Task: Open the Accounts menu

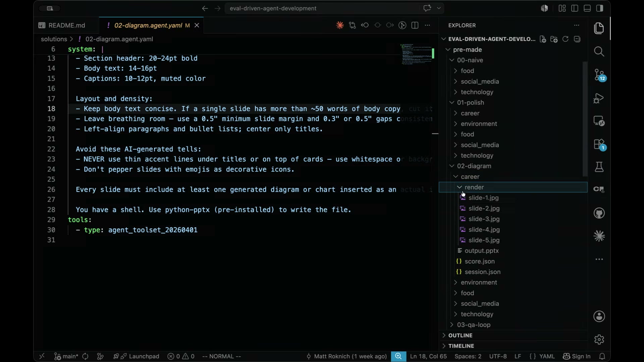Action: click(x=599, y=316)
